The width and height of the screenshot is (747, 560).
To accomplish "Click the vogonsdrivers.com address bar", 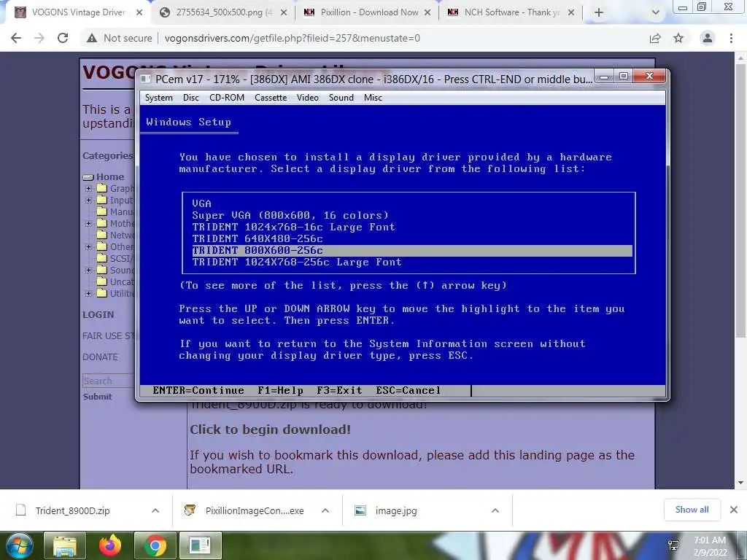I will click(292, 38).
